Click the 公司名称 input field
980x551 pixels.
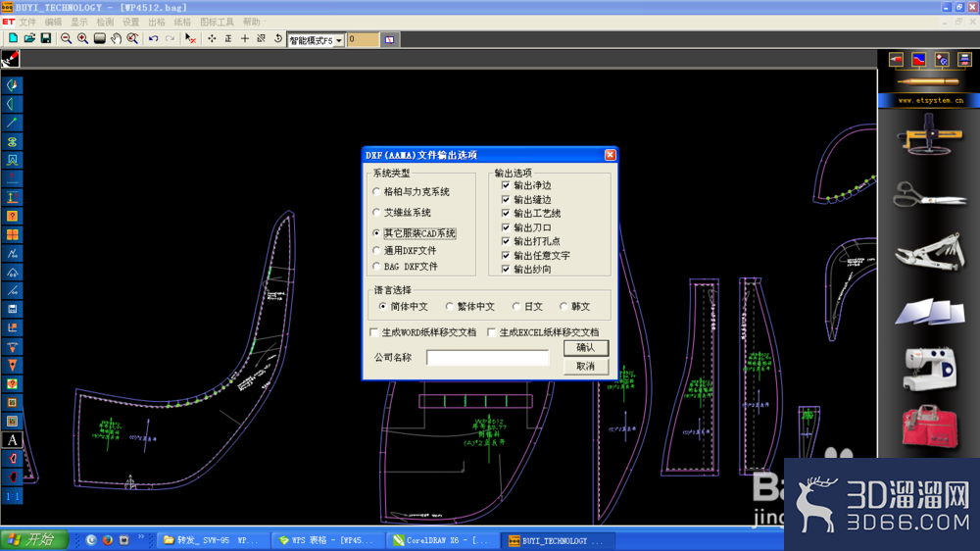(x=487, y=357)
